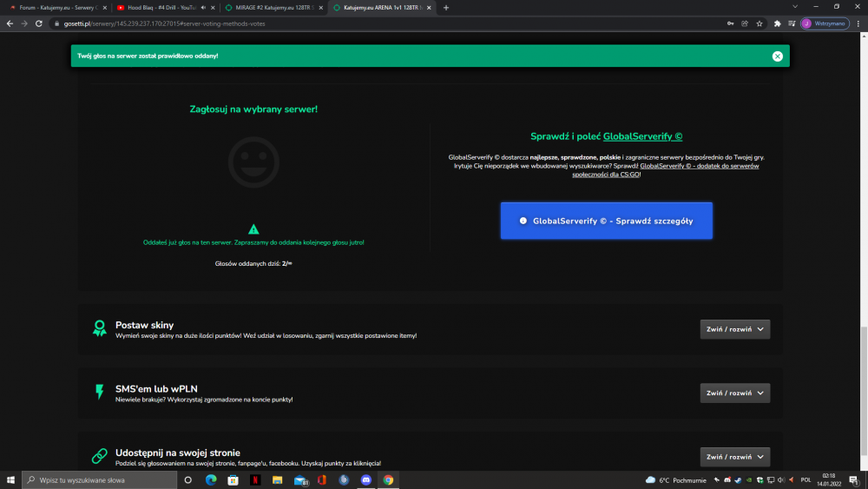This screenshot has width=868, height=489.
Task: Click the Udostępnij chain link icon
Action: (100, 456)
